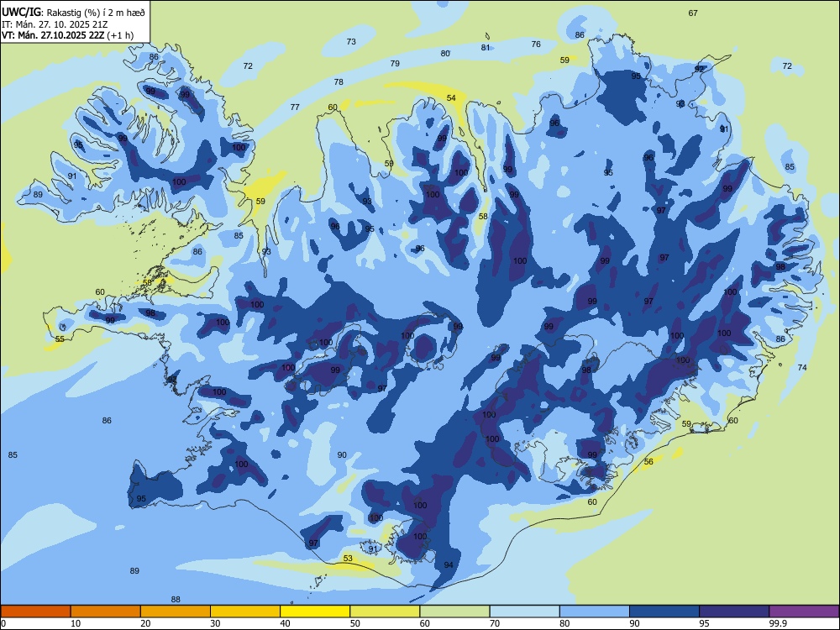This screenshot has height=630, width=840.
Task: Click the 10–20 orange legend swatch
Action: coord(106,612)
